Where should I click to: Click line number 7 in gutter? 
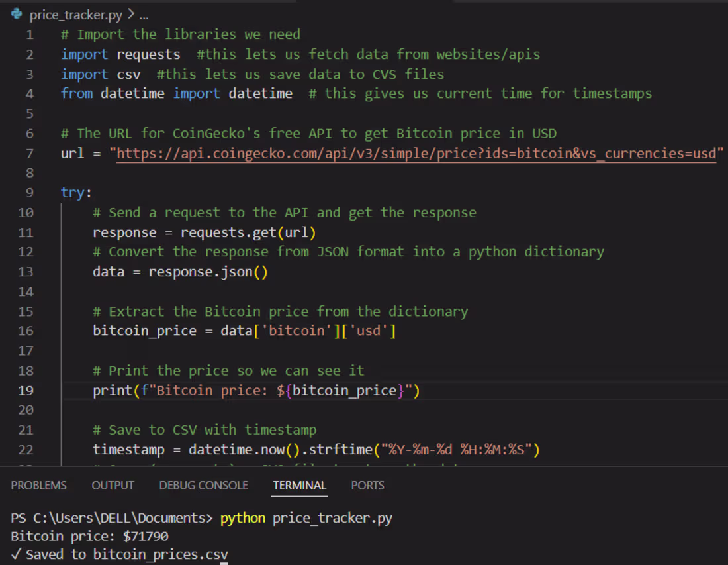[x=30, y=153]
